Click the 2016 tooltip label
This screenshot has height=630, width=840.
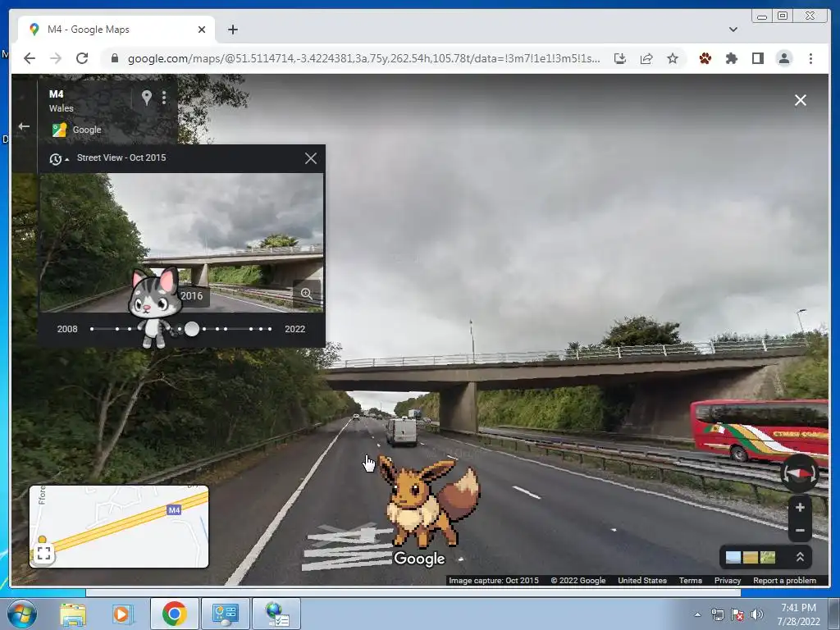tap(192, 295)
